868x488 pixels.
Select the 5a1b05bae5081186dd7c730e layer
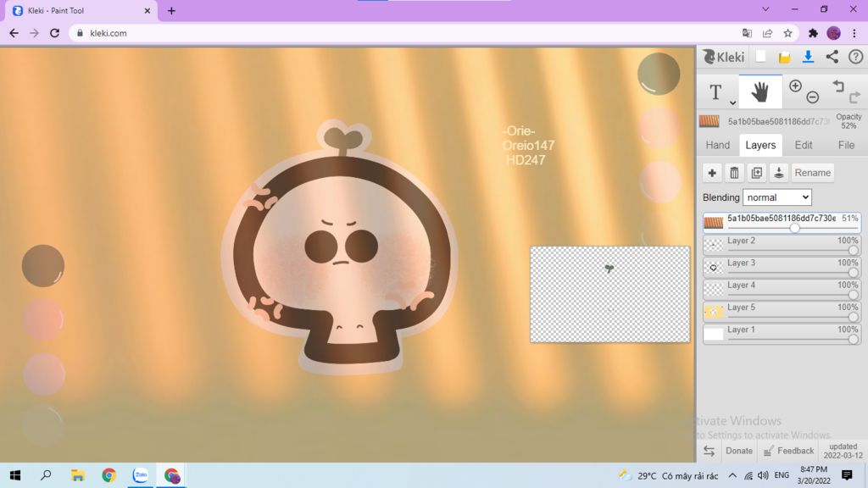(782, 223)
